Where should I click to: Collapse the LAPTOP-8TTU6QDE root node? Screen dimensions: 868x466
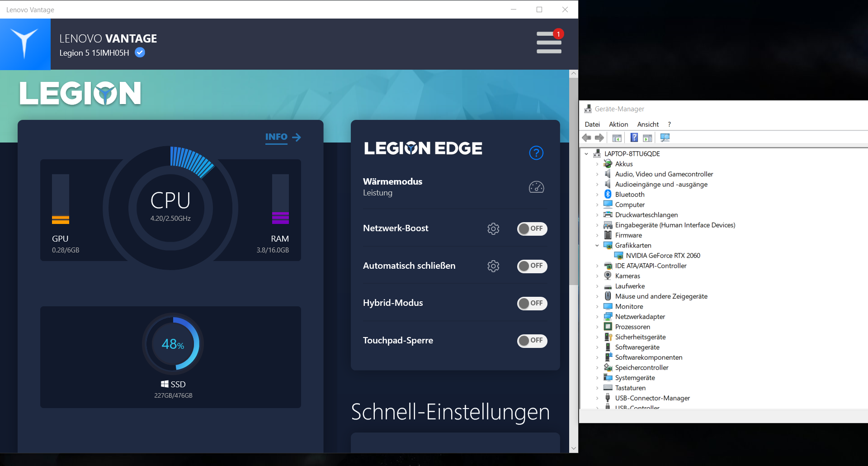pos(586,154)
